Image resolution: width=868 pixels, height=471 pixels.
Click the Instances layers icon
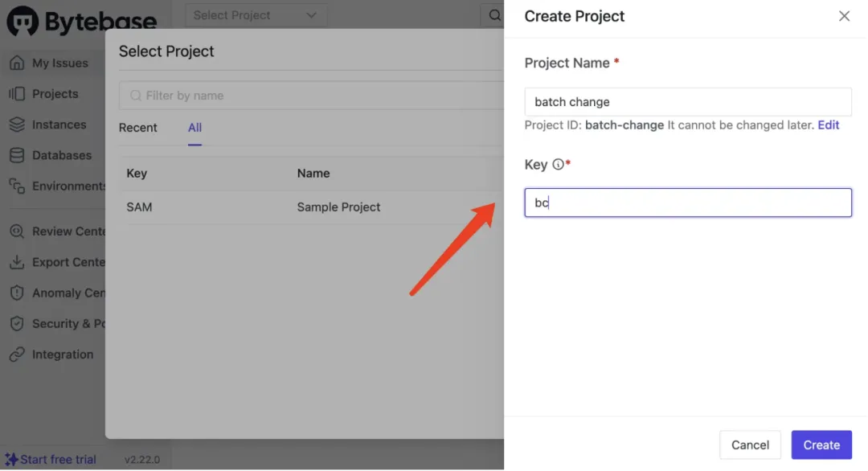coord(17,125)
